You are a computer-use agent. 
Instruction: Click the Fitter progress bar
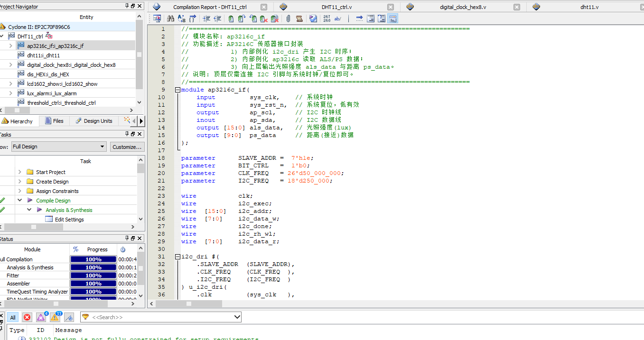click(93, 276)
